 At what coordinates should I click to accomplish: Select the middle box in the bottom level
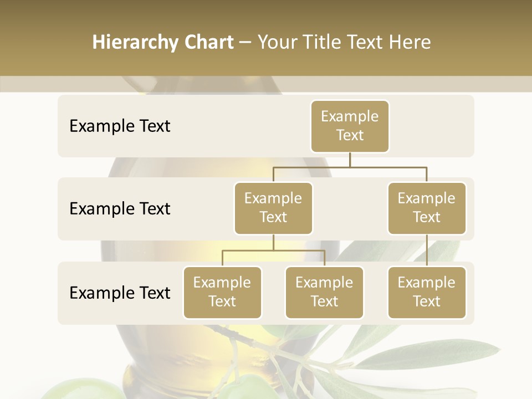coord(324,293)
